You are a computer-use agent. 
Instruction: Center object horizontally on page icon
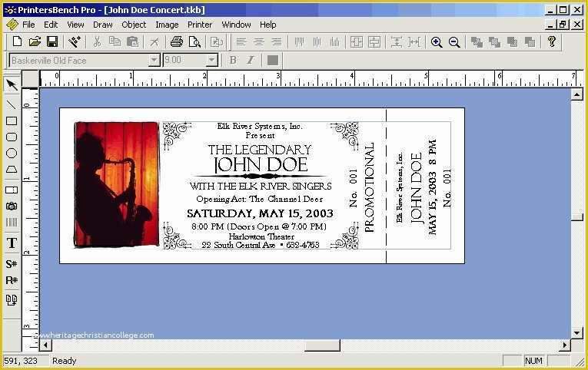tap(356, 42)
